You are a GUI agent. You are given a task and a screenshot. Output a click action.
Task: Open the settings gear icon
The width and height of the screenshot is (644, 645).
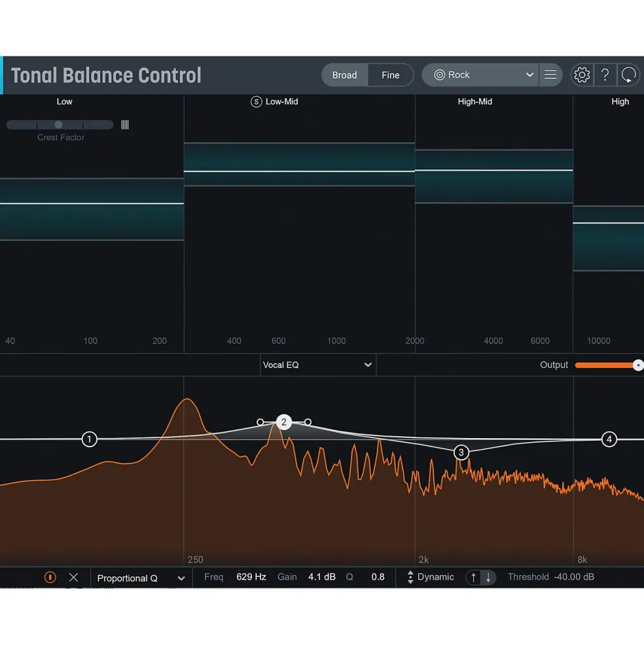(x=582, y=75)
